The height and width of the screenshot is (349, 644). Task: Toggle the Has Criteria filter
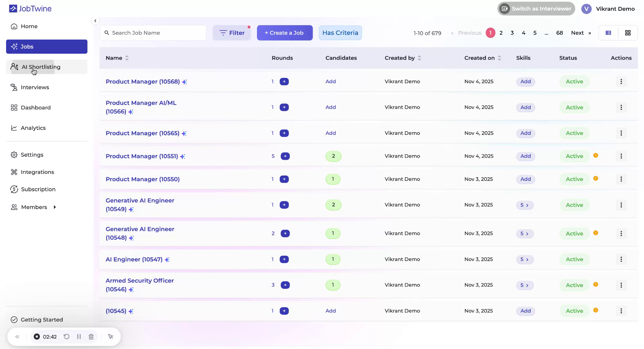[x=340, y=33]
